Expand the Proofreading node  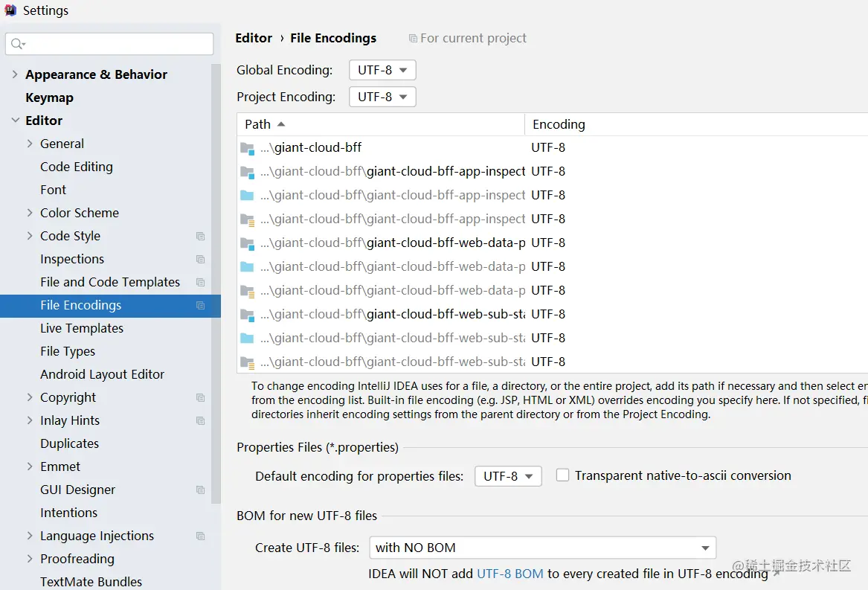30,559
